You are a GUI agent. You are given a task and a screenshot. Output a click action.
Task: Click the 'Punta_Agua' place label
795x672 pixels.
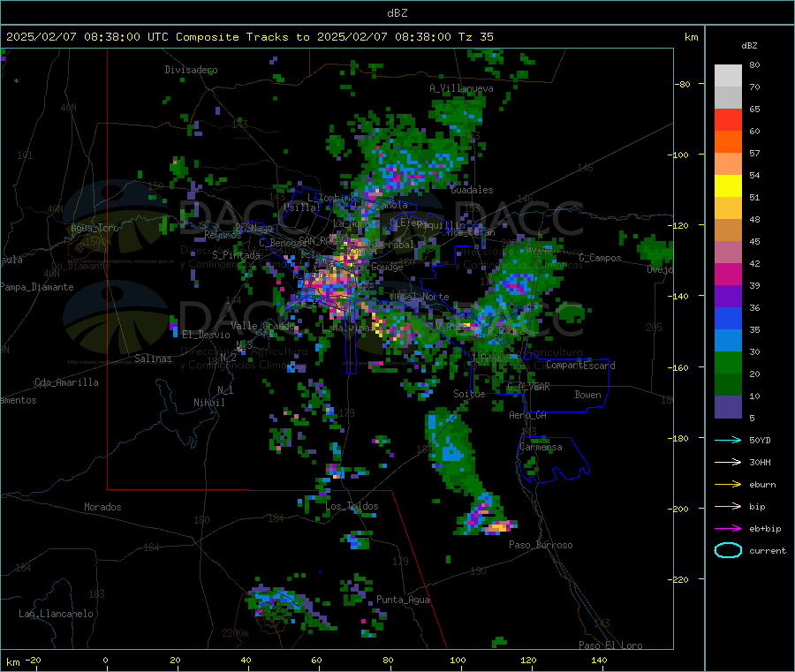click(x=403, y=600)
